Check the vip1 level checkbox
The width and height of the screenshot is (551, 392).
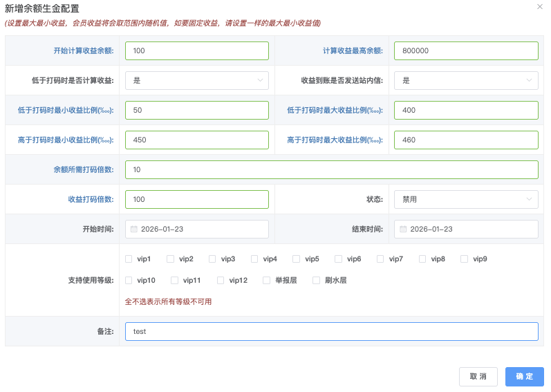[129, 259]
